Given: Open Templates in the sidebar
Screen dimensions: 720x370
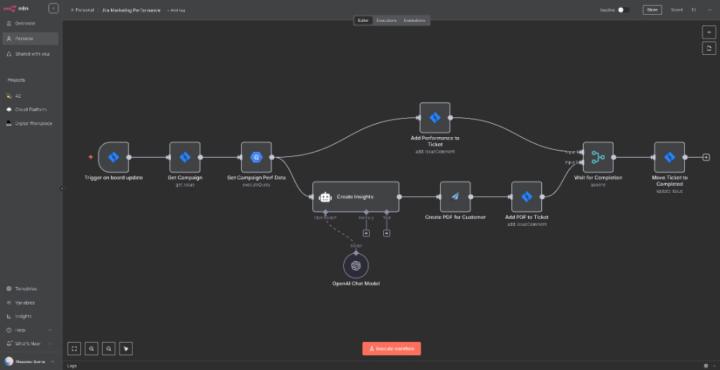Looking at the screenshot, I should point(30,289).
